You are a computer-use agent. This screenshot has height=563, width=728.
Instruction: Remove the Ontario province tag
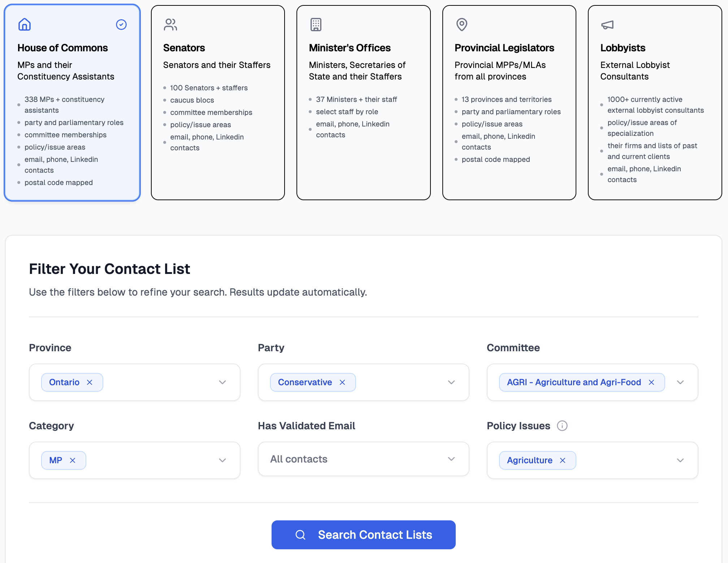click(90, 382)
